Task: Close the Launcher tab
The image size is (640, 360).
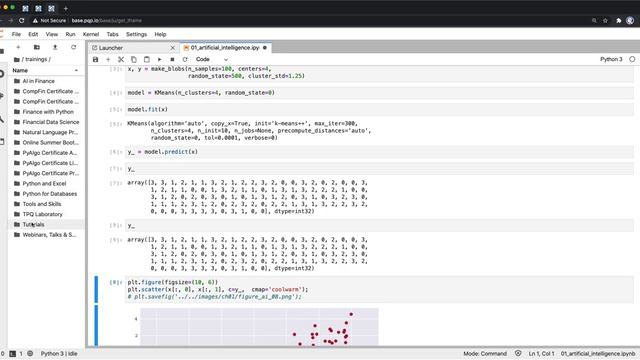Action: pyautogui.click(x=173, y=48)
